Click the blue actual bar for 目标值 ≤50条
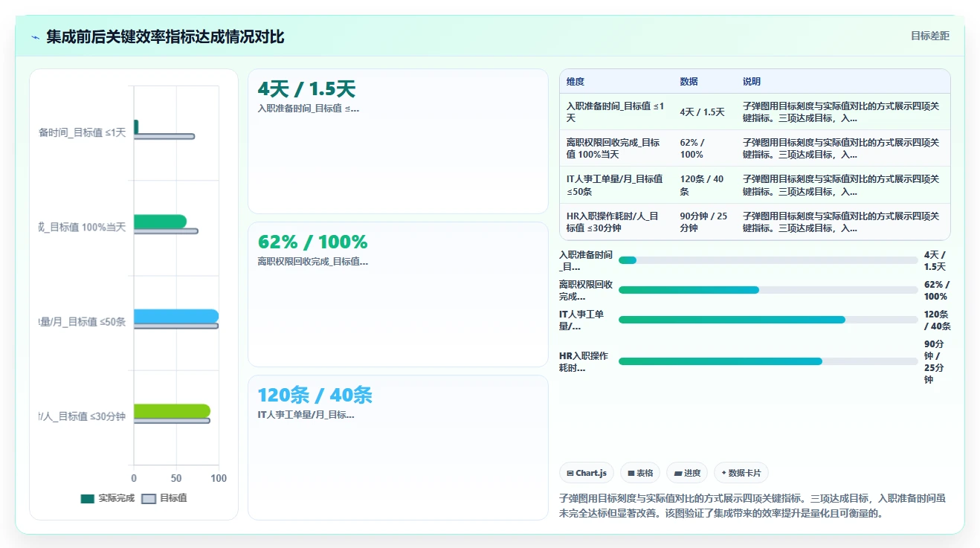The width and height of the screenshot is (980, 548). tap(176, 316)
